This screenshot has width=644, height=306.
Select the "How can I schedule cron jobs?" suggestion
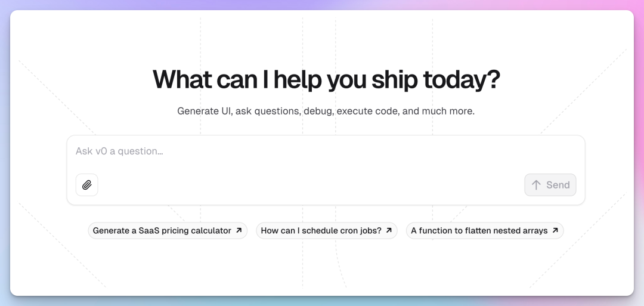[321, 231]
